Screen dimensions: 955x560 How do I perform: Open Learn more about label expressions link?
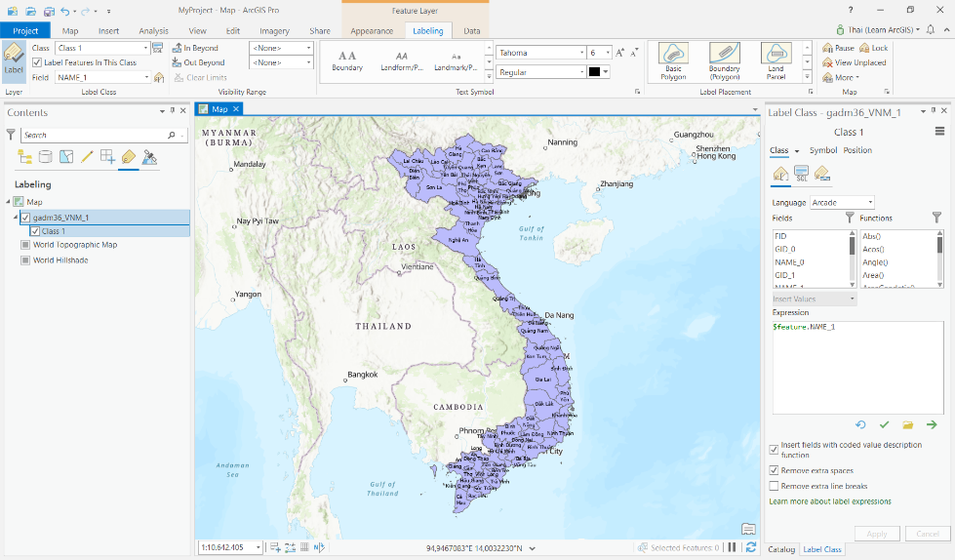829,501
